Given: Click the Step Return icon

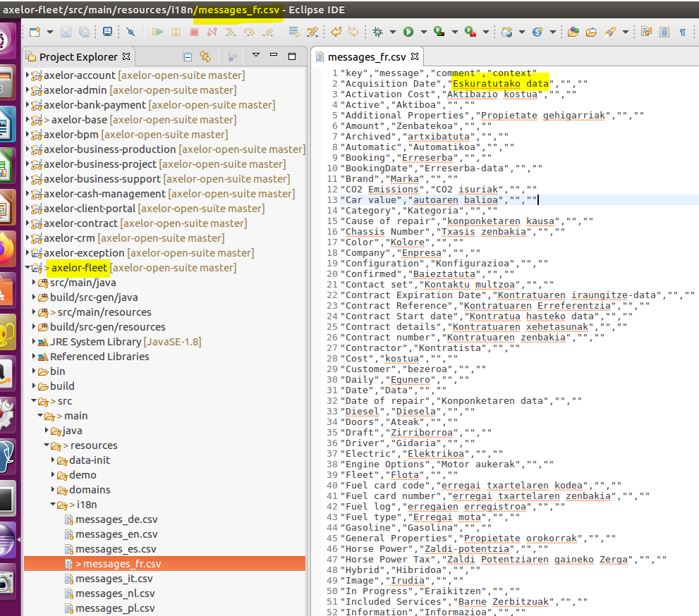Looking at the screenshot, I should pos(268,32).
